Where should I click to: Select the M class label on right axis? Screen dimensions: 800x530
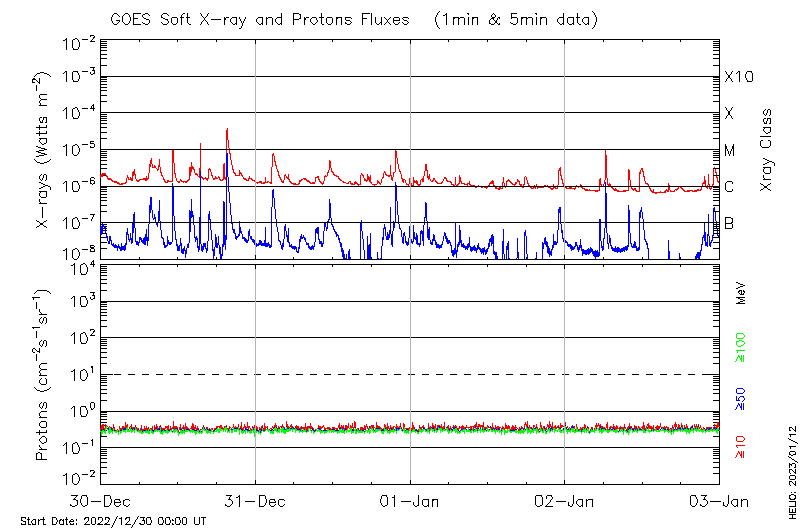(x=730, y=151)
